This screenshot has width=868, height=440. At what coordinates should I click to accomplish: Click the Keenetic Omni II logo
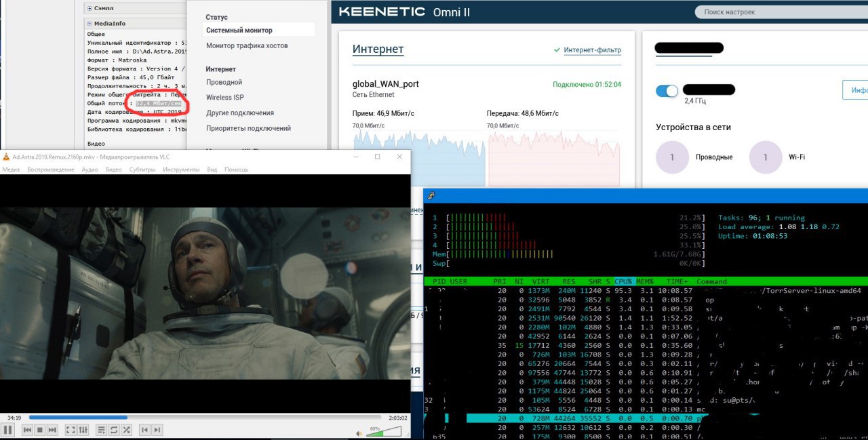coord(404,12)
